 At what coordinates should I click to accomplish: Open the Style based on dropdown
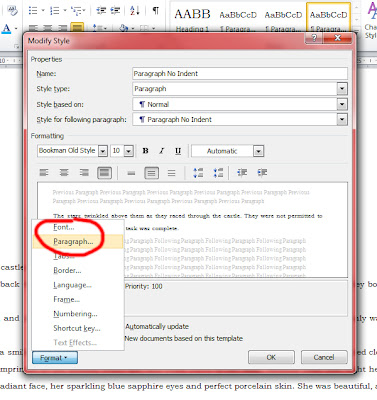pyautogui.click(x=342, y=104)
